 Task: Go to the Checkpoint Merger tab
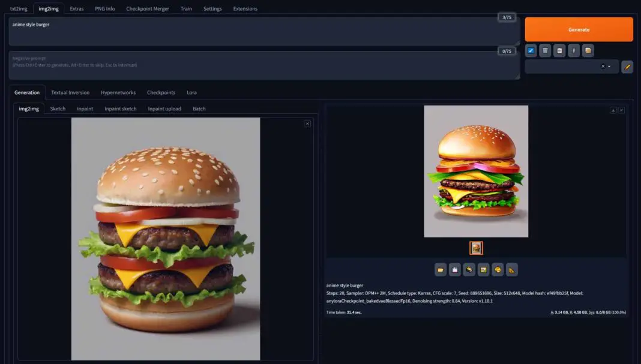click(147, 8)
